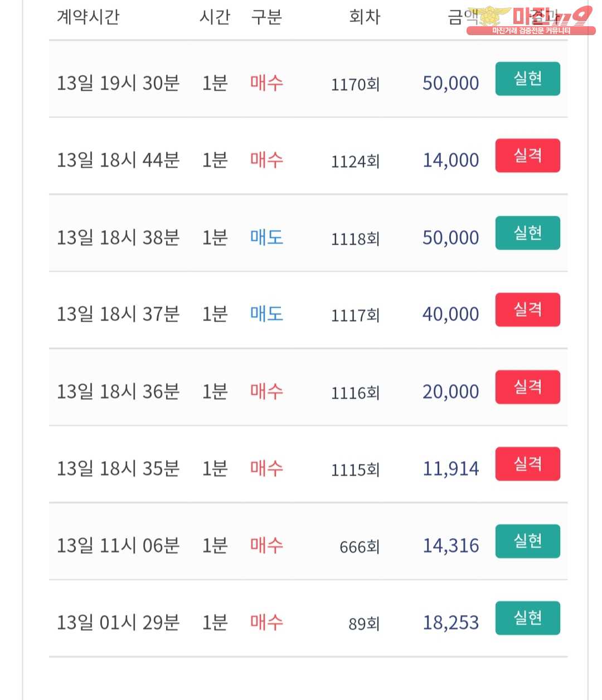This screenshot has width=602, height=700.
Task: Click 실격 badge for round 1115회
Action: pos(527,464)
